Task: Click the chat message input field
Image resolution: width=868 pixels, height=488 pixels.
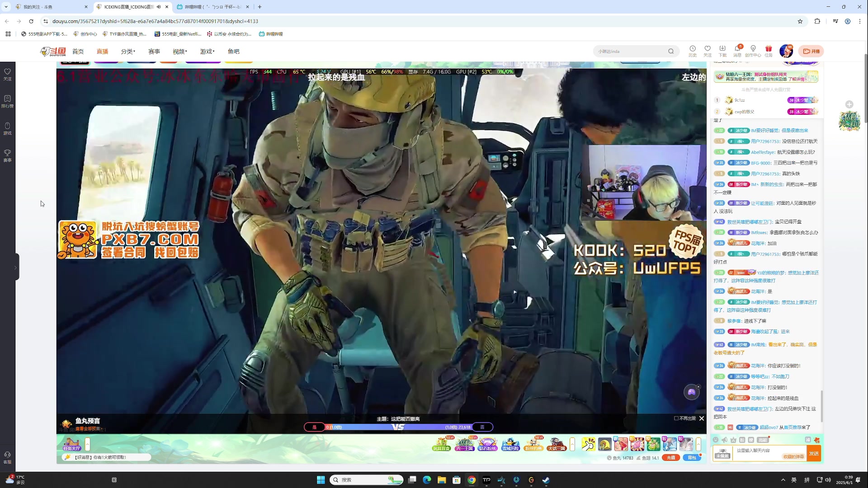Action: (x=769, y=453)
